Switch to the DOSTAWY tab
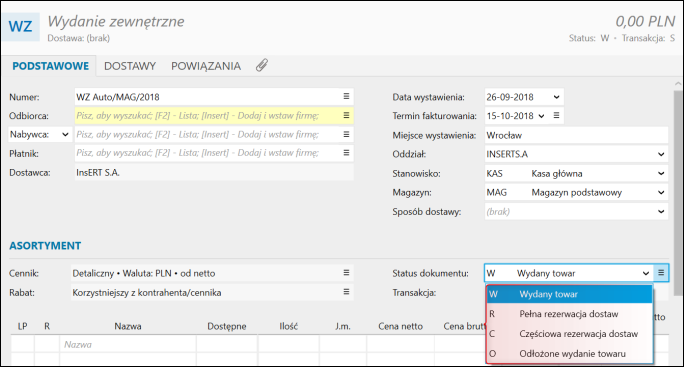Image resolution: width=684 pixels, height=367 pixels. coord(130,66)
